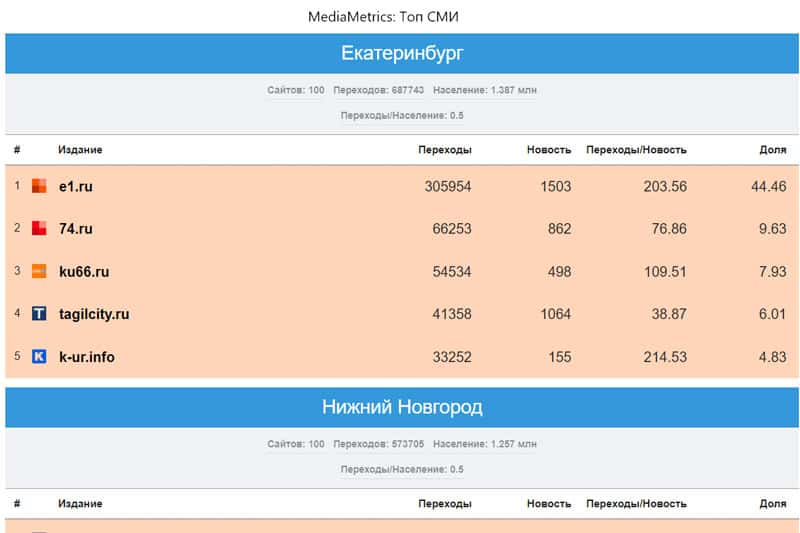Click the 76.86 ratio value
The height and width of the screenshot is (533, 800).
(669, 229)
